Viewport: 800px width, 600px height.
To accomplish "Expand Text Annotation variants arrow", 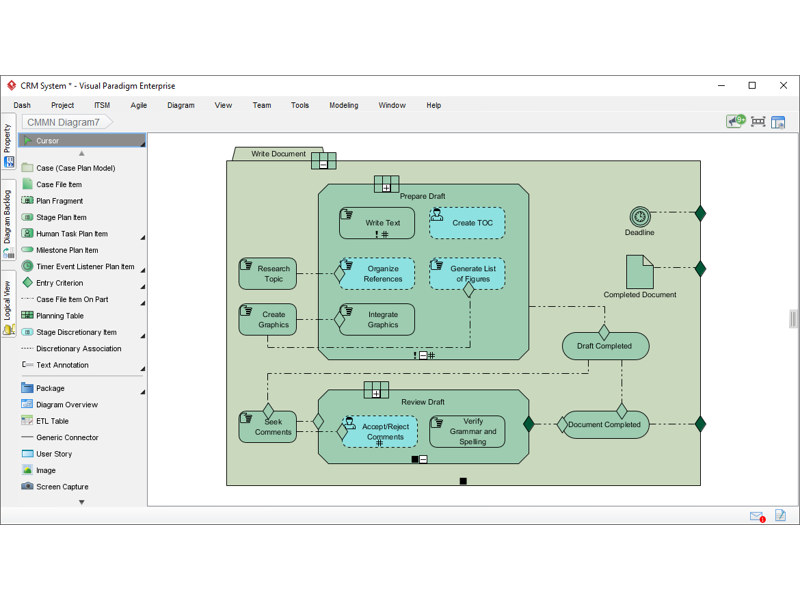I will coord(143,368).
